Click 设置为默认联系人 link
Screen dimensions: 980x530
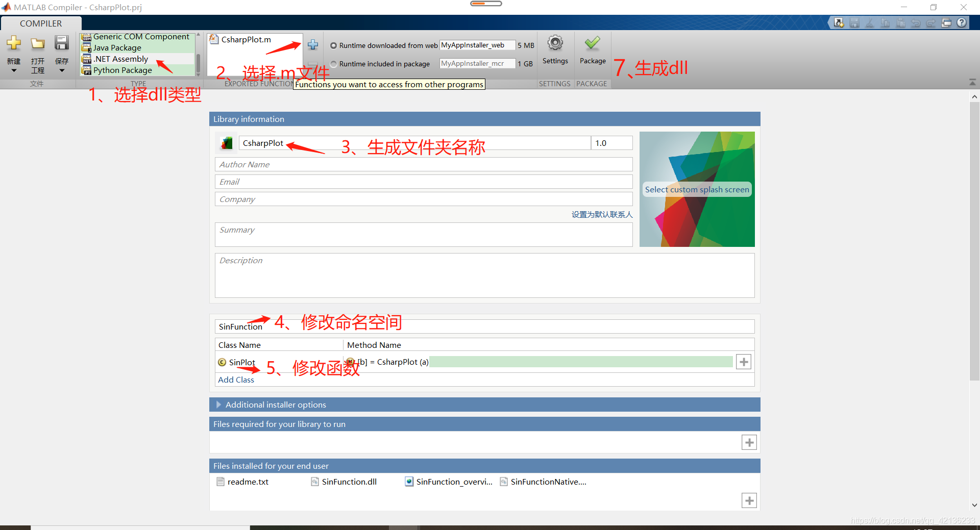[x=602, y=215]
